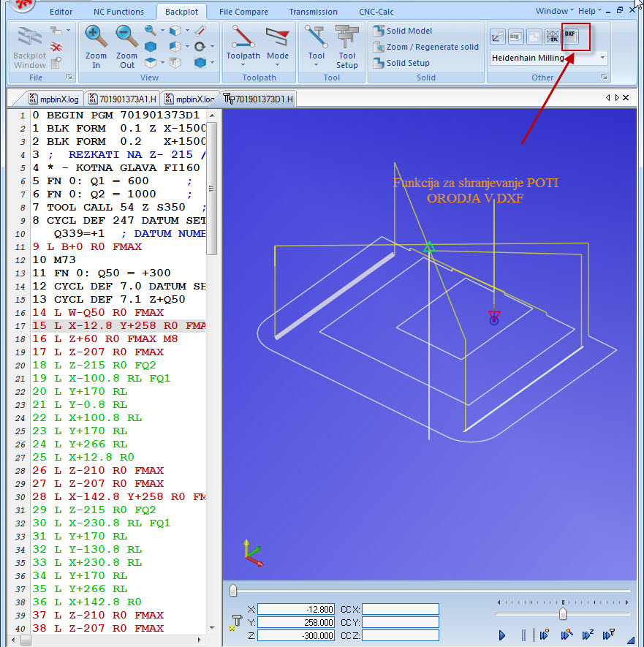
Task: Open the File Compare ribbon tab
Action: point(243,12)
